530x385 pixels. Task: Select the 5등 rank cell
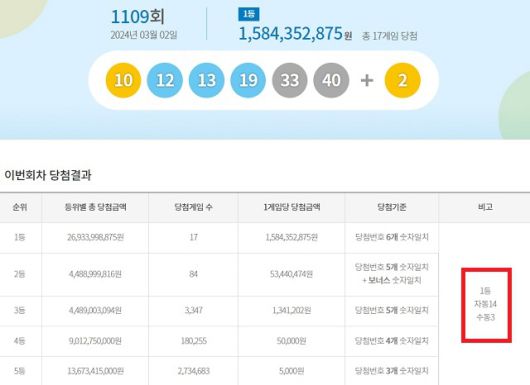(x=20, y=371)
